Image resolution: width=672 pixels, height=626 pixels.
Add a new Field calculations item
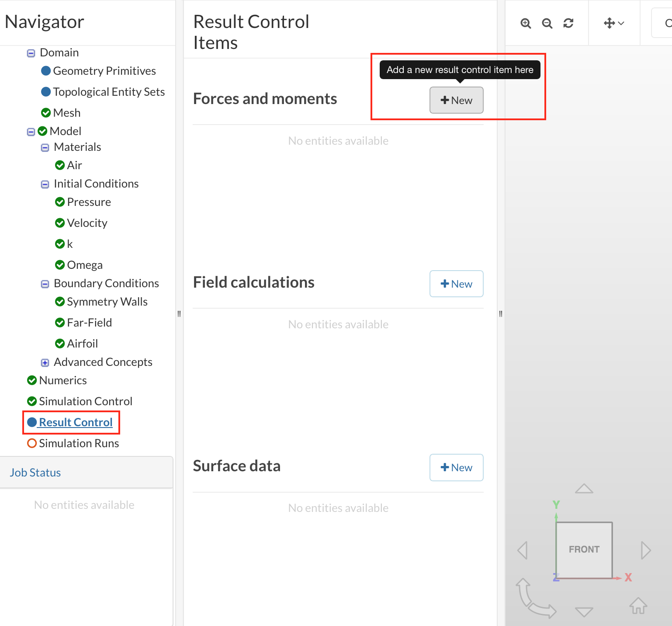pos(456,284)
